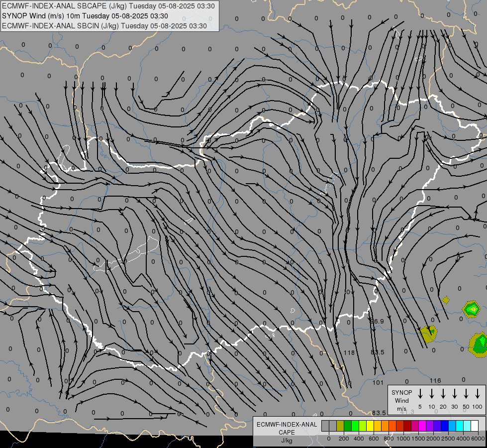The height and width of the screenshot is (448, 487).
Task: Click the wind legend arrow above 10
Action: pyautogui.click(x=432, y=394)
